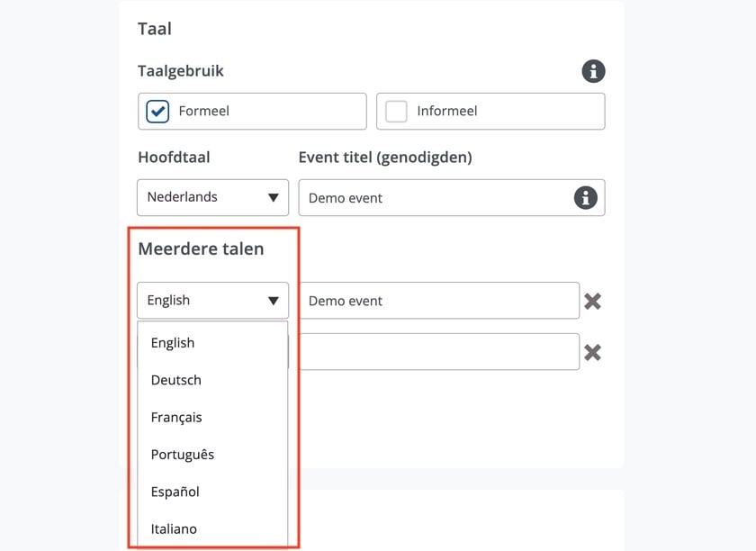Click the empty second language title field

[x=438, y=352]
